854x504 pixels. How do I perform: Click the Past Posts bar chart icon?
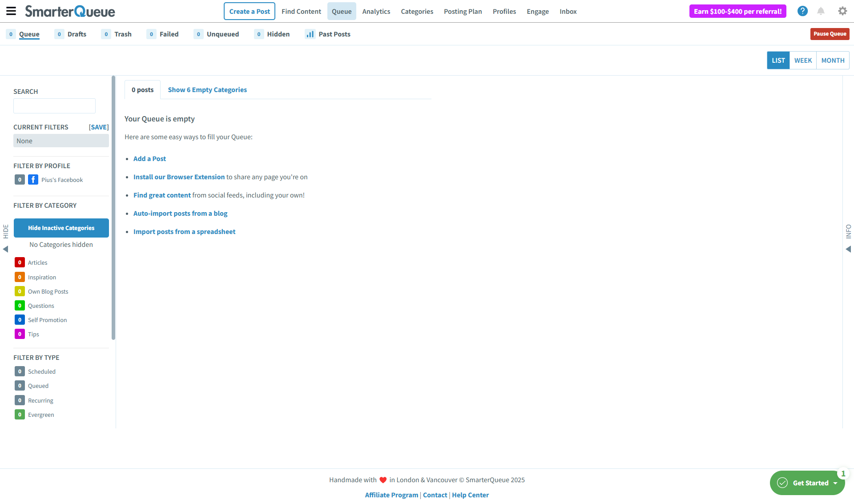(310, 34)
